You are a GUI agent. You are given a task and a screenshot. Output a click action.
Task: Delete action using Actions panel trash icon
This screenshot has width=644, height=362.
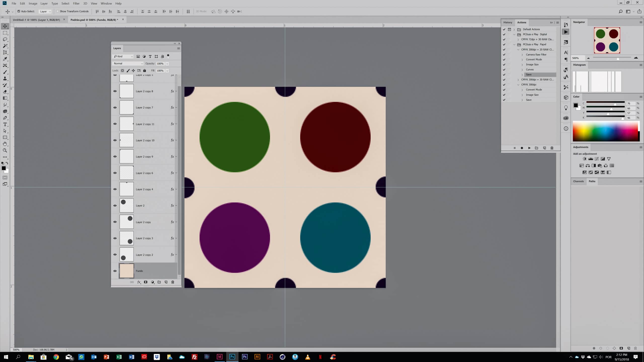click(552, 148)
